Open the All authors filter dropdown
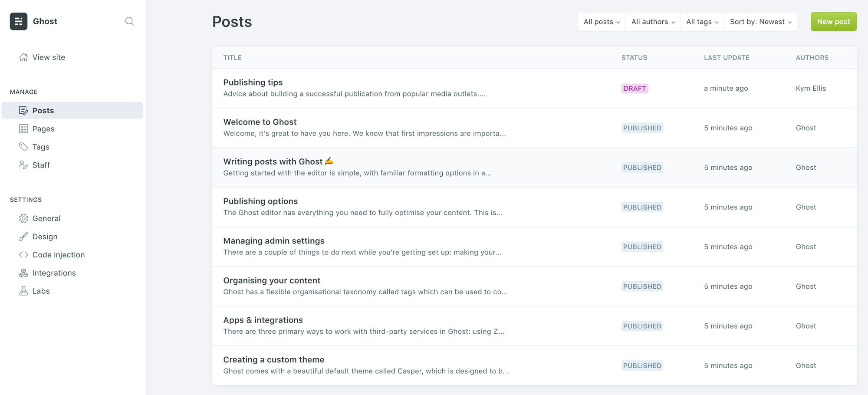This screenshot has width=868, height=395. tap(653, 22)
